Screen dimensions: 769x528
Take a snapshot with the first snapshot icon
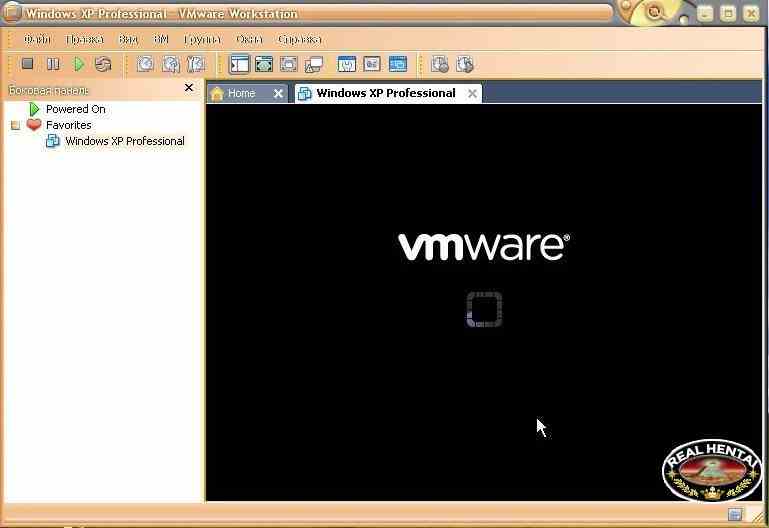145,64
